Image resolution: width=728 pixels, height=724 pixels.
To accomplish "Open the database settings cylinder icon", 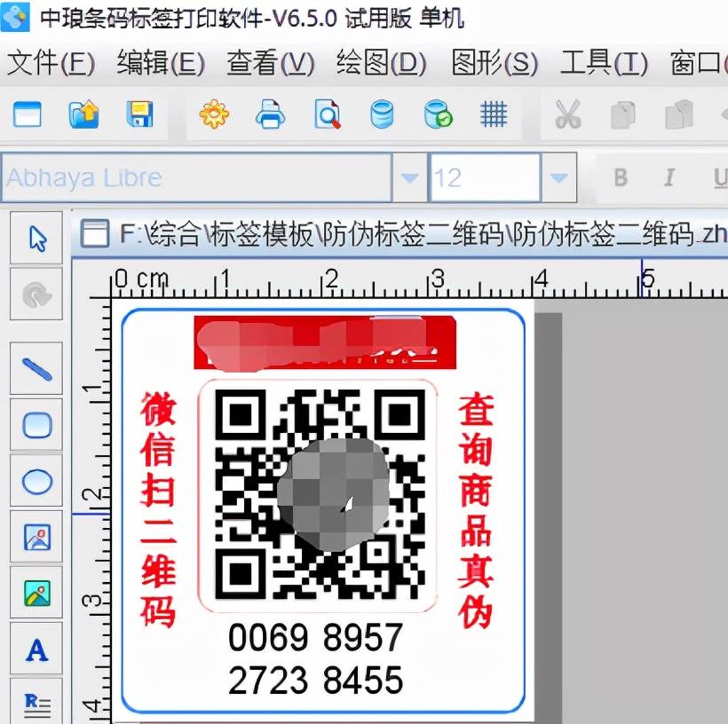I will click(382, 114).
